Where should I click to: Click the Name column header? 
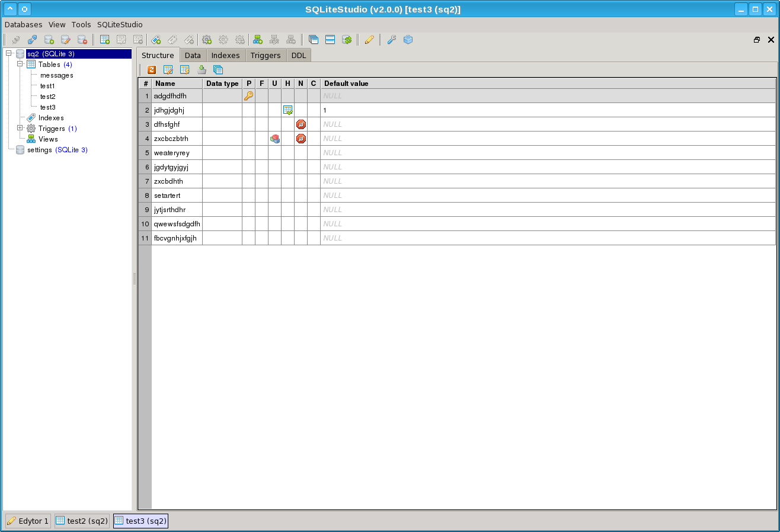[177, 84]
